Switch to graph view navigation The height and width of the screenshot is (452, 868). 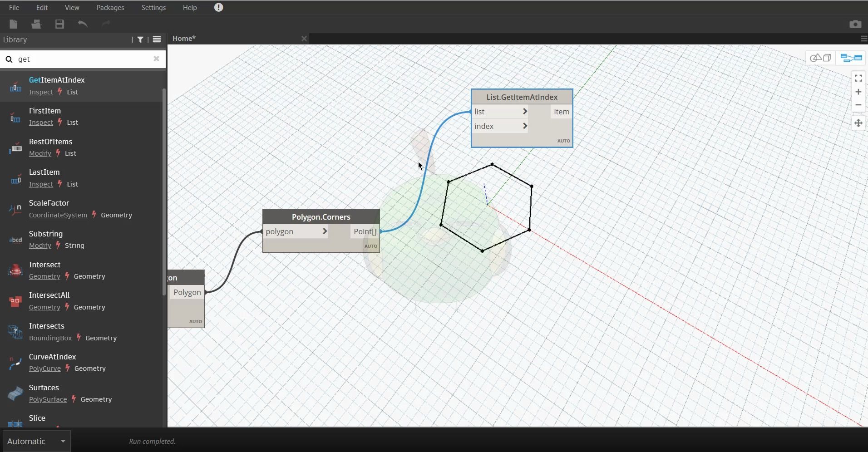point(851,58)
